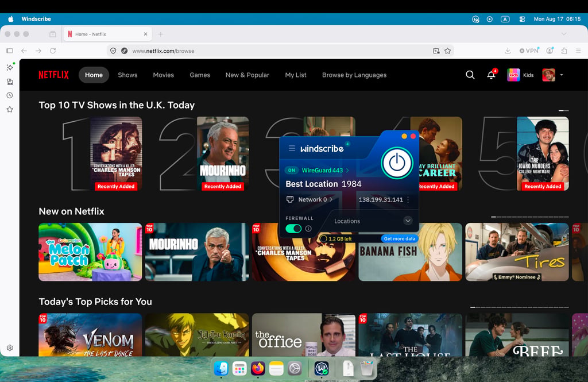The height and width of the screenshot is (382, 588).
Task: Open sidebar settings gear
Action: (x=10, y=348)
